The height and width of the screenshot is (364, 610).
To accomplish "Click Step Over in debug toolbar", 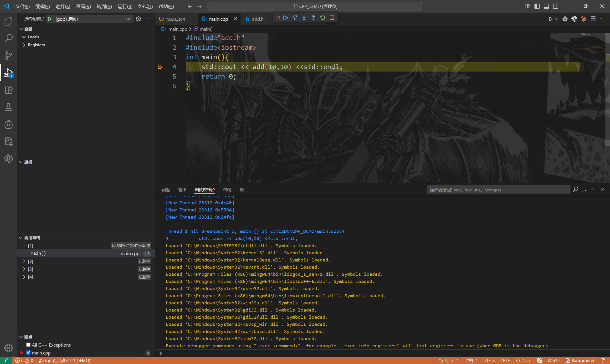I will (x=295, y=18).
